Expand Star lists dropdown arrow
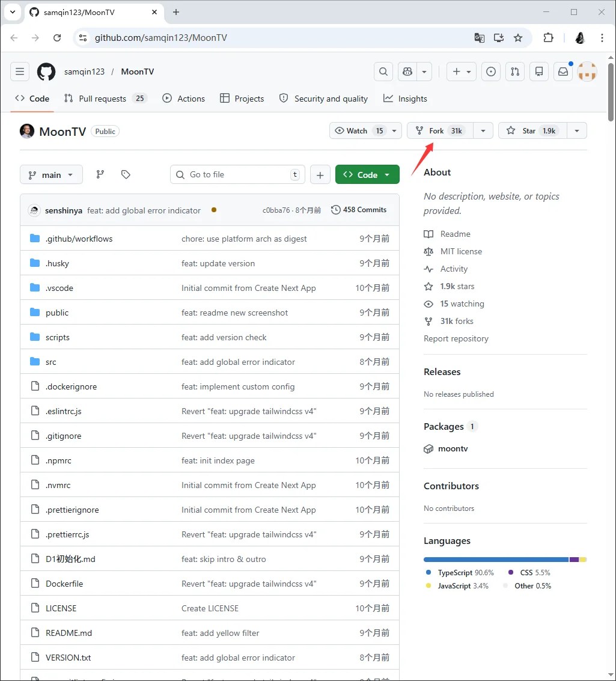 pyautogui.click(x=577, y=130)
